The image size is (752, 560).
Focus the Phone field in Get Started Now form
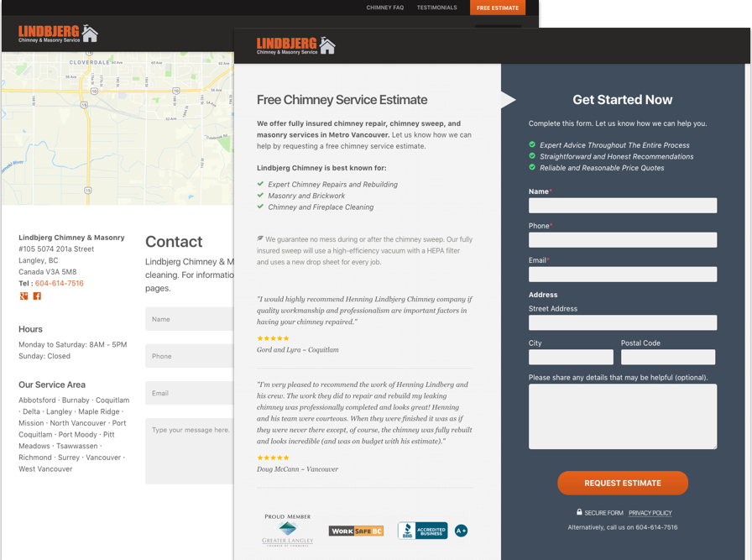[623, 240]
